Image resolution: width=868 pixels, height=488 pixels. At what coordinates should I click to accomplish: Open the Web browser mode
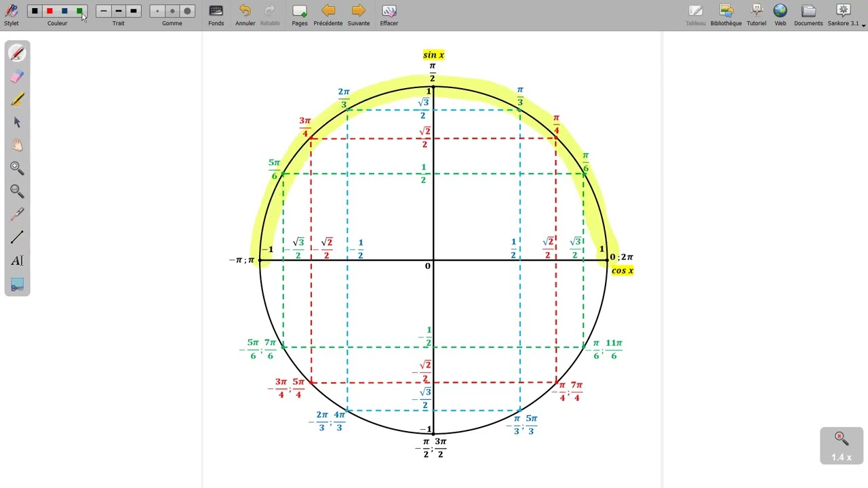point(781,15)
